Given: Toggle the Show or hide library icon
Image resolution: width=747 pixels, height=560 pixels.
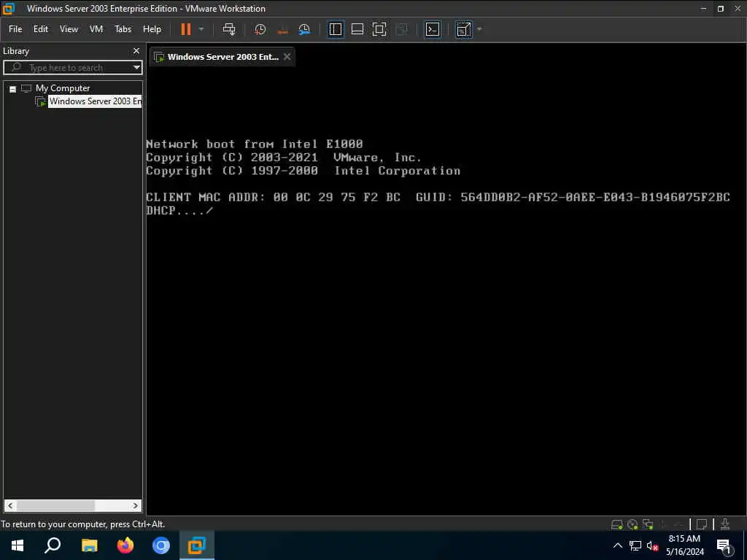Looking at the screenshot, I should (336, 29).
